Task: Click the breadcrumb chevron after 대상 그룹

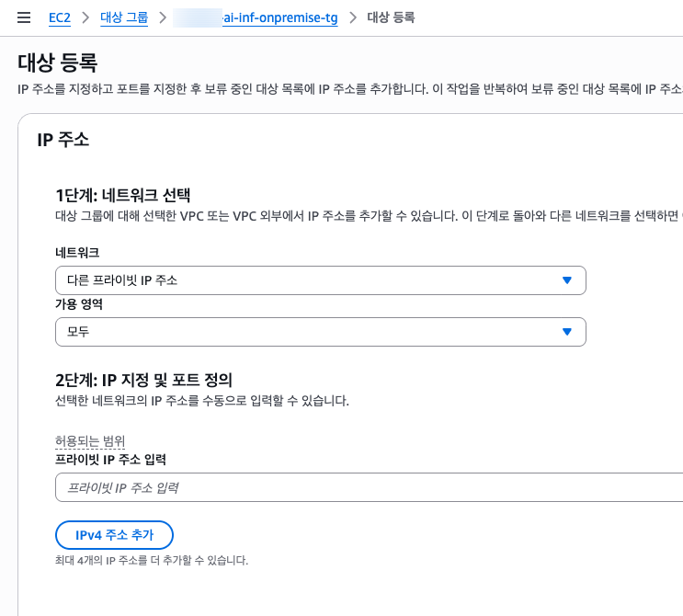Action: (162, 17)
